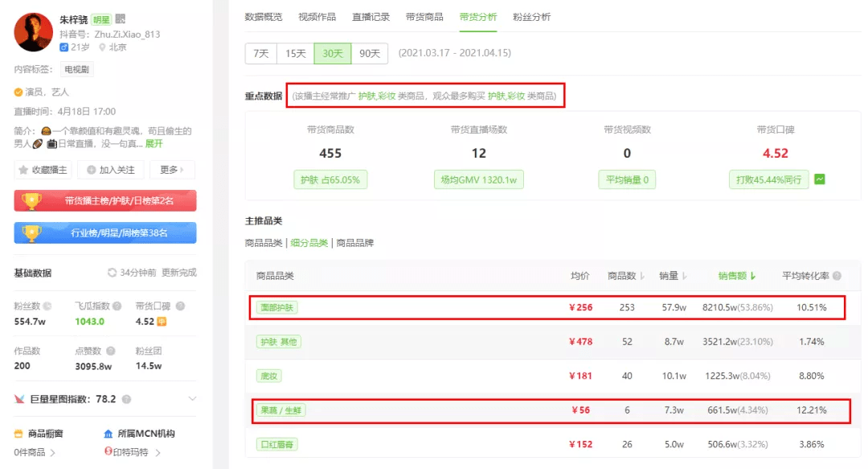Switch to the 直播记录 tab
Screen dimensions: 868x469
click(371, 17)
